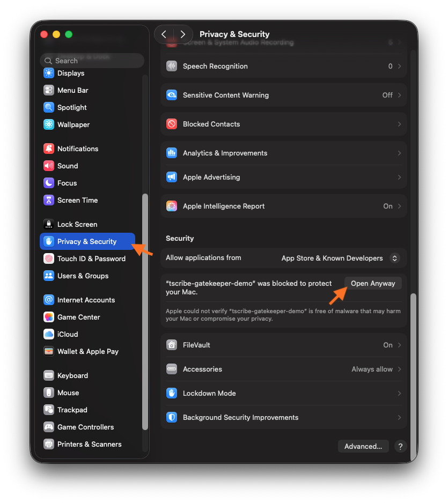Image resolution: width=448 pixels, height=503 pixels.
Task: Open Apple Advertising row chevron
Action: 399,177
